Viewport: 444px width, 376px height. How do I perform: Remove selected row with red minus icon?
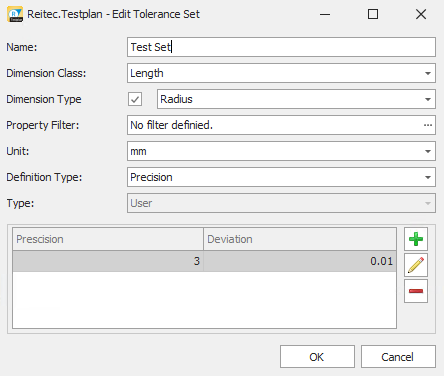click(x=416, y=291)
